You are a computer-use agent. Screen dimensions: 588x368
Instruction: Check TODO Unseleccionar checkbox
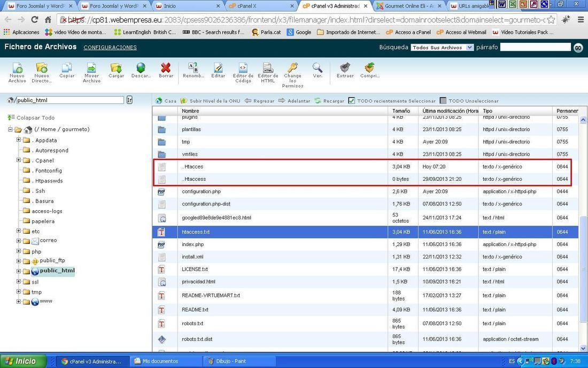click(x=443, y=101)
